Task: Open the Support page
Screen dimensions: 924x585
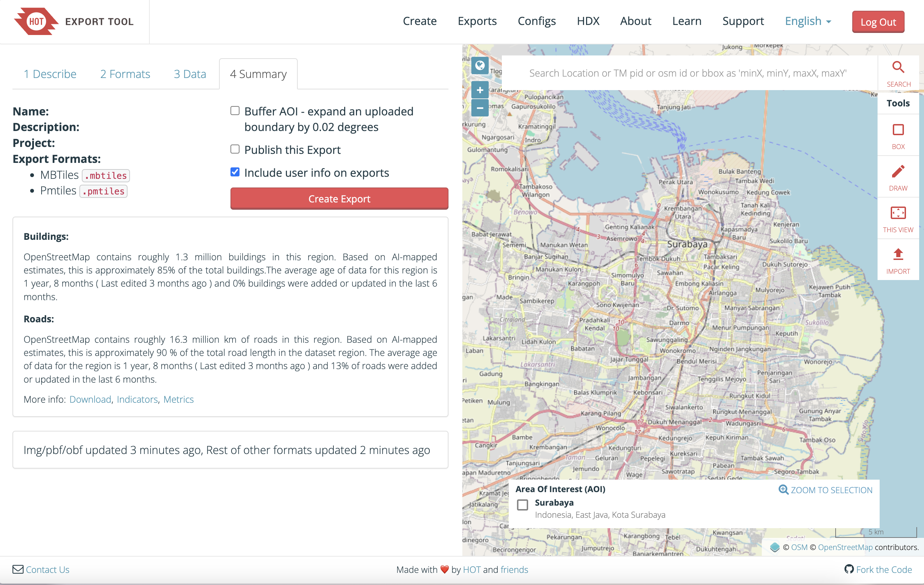Action: coord(743,21)
